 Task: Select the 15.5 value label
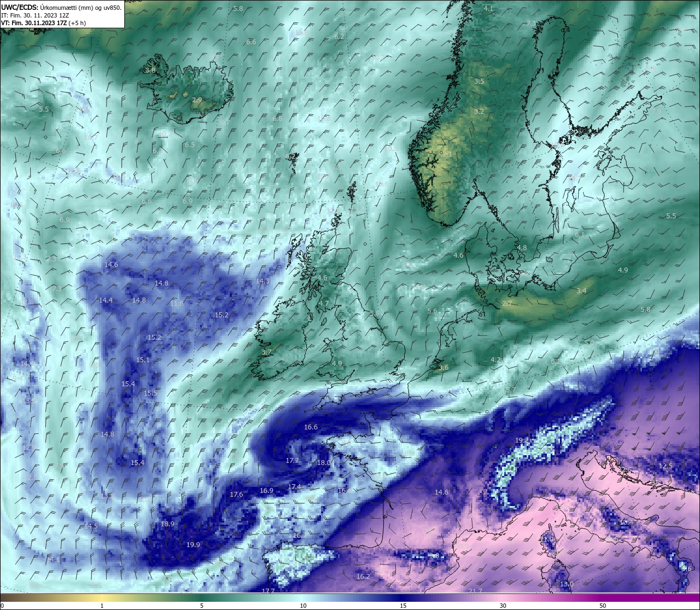pos(150,393)
